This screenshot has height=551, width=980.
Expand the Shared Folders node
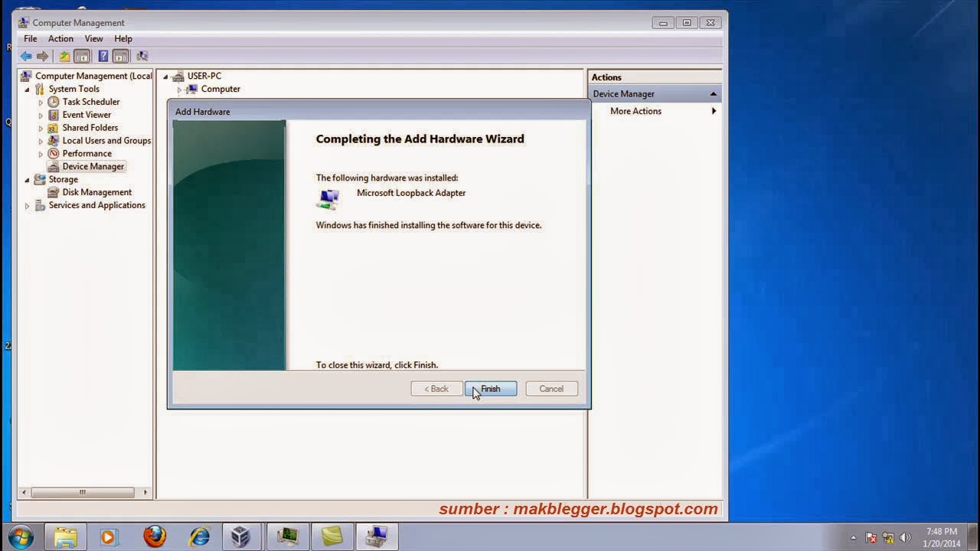[x=41, y=129]
